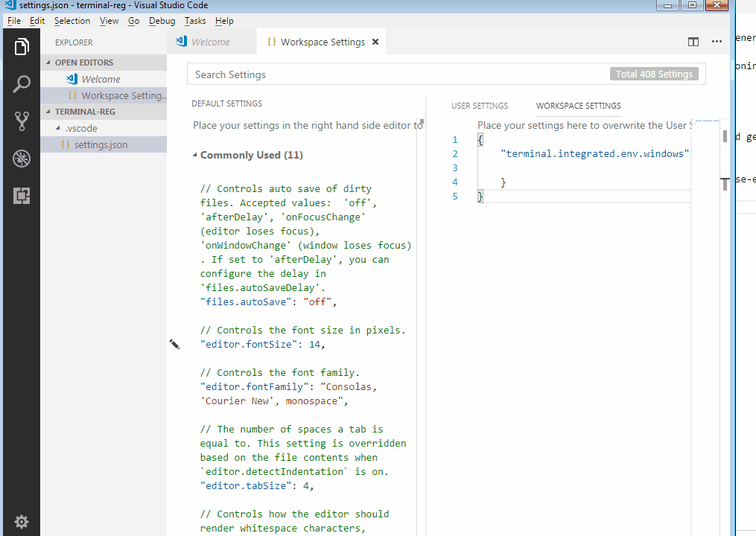The image size is (756, 536).
Task: Open the Edit menu
Action: pyautogui.click(x=37, y=21)
